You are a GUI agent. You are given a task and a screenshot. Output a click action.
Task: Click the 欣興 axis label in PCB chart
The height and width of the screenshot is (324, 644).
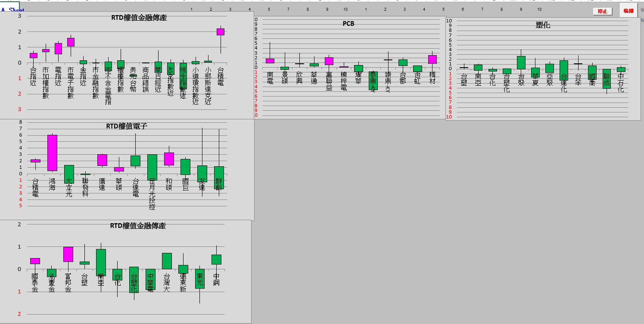[299, 78]
